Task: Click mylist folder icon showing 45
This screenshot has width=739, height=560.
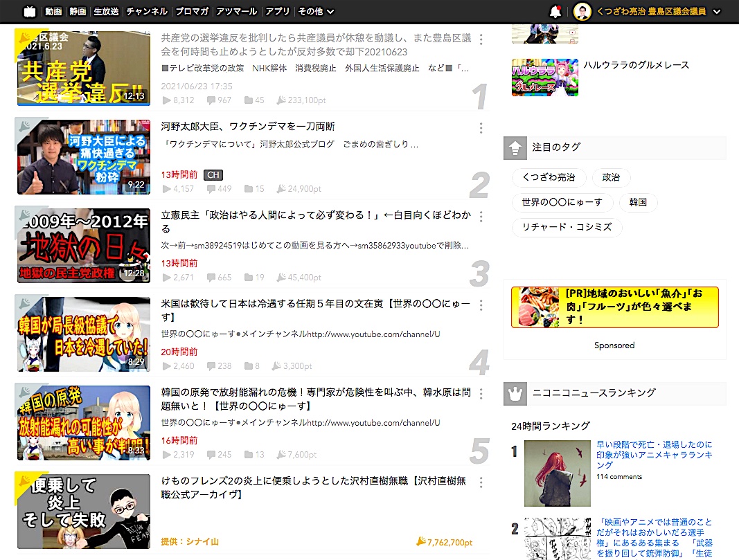Action: pos(249,100)
